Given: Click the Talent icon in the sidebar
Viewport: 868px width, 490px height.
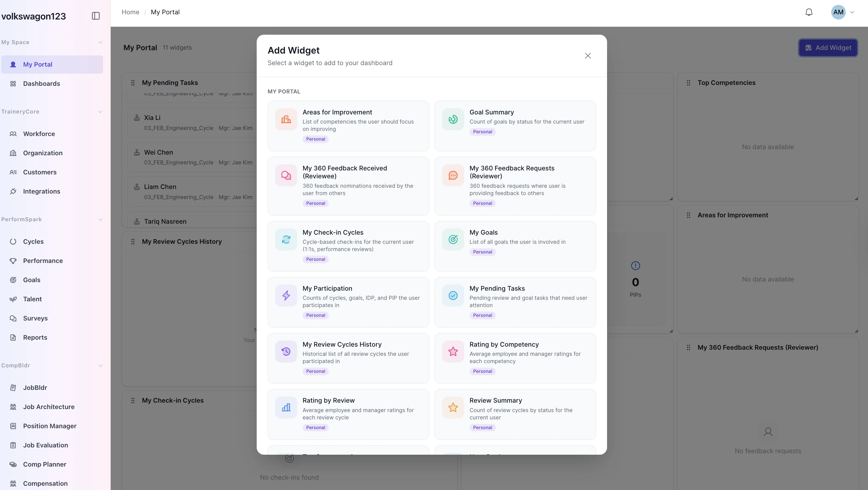Looking at the screenshot, I should [13, 299].
